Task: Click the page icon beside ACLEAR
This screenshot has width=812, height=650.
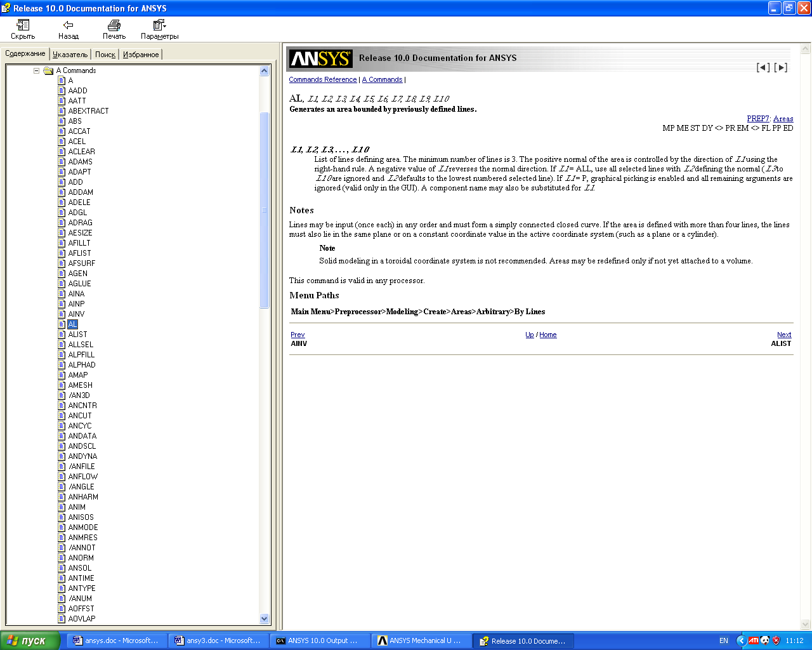Action: click(62, 152)
